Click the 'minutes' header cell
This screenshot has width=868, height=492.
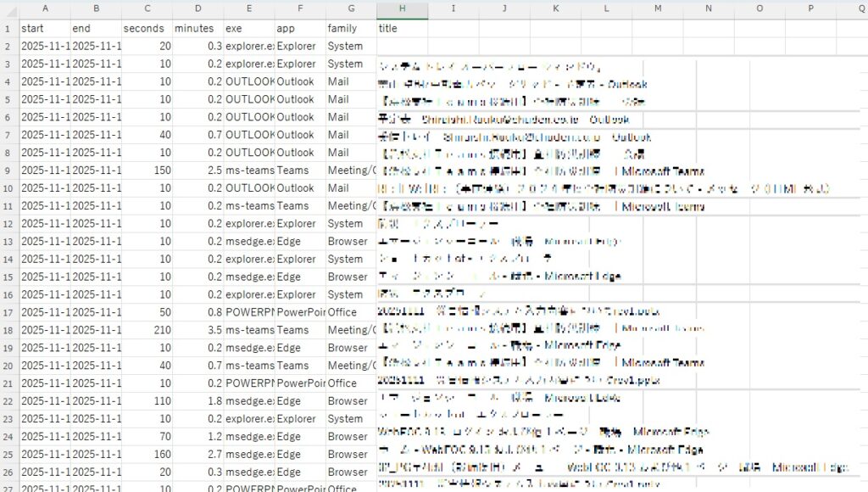pyautogui.click(x=198, y=28)
